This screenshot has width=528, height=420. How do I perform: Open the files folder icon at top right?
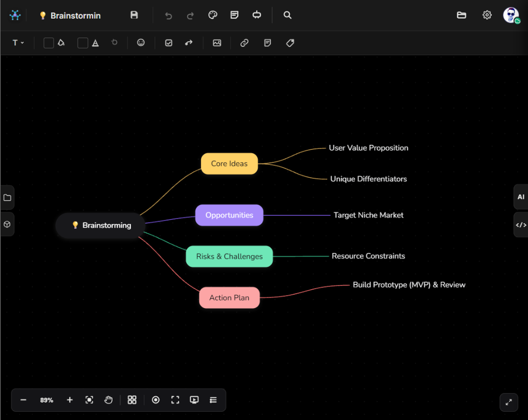coord(461,15)
